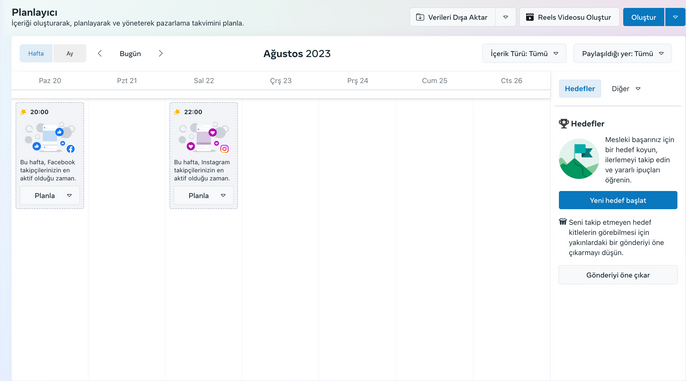Open the Diğer tab menu
Image resolution: width=686 pixels, height=381 pixels.
[x=626, y=89]
